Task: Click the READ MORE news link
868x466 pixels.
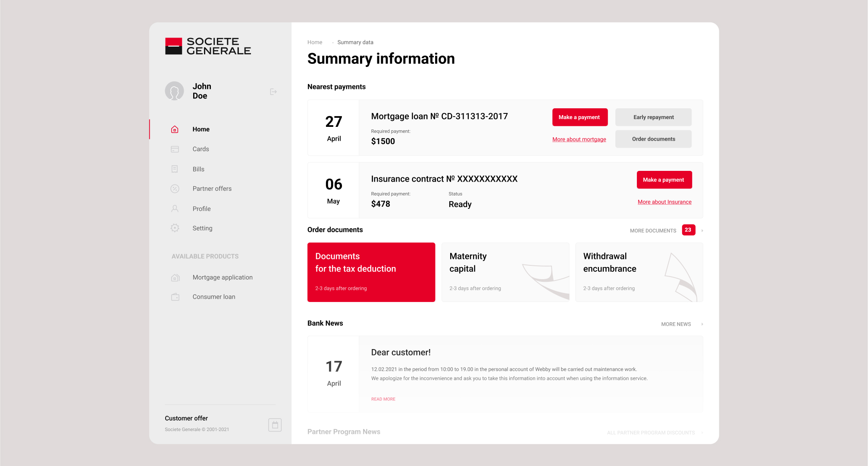Action: pyautogui.click(x=383, y=399)
